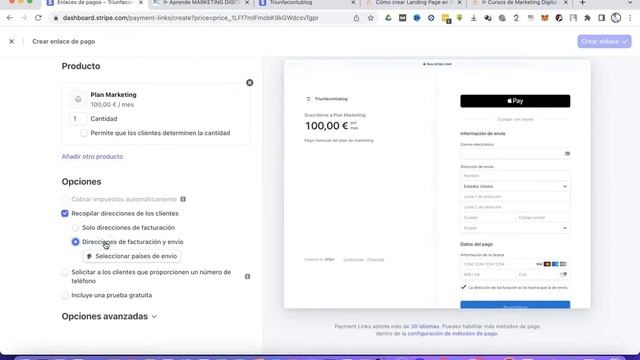The width and height of the screenshot is (640, 360).
Task: Go back in browser history
Action: point(10,18)
